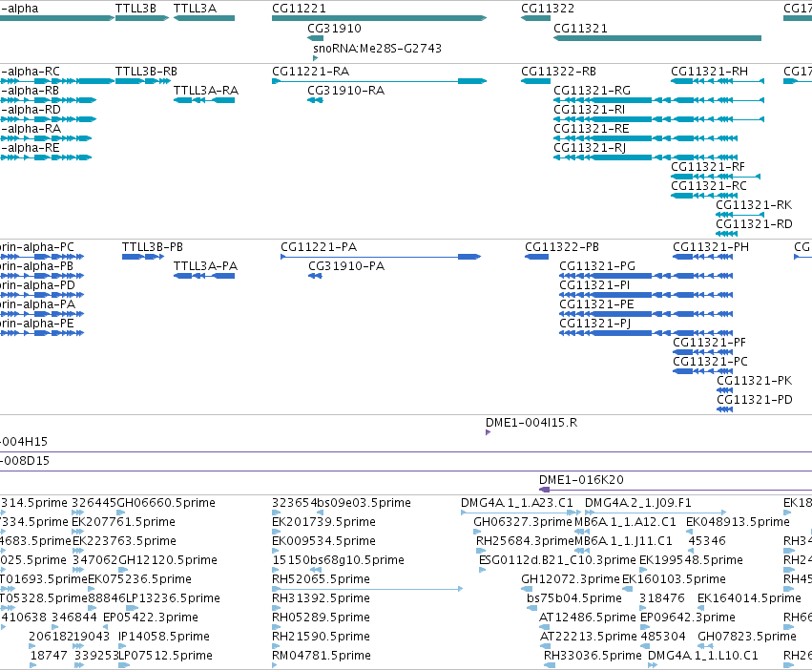Select the CG11321-PF protein label
Screen dimensions: 812x670
[x=710, y=343]
